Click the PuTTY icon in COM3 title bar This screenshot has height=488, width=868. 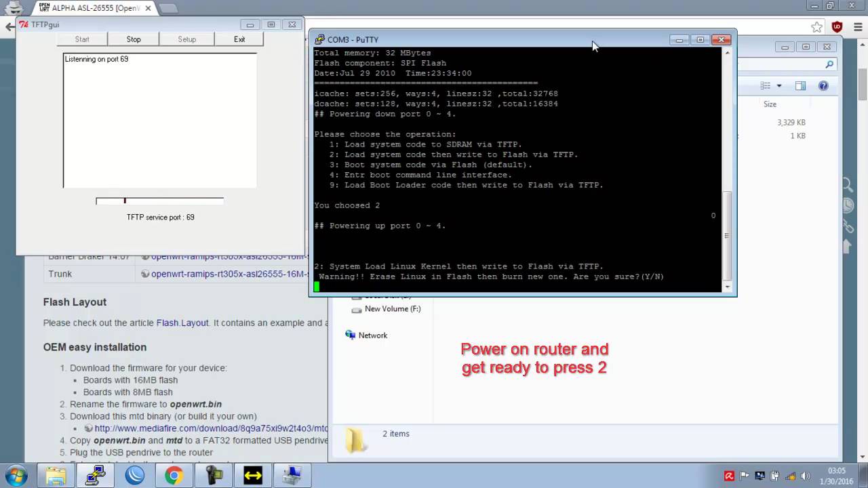click(319, 39)
